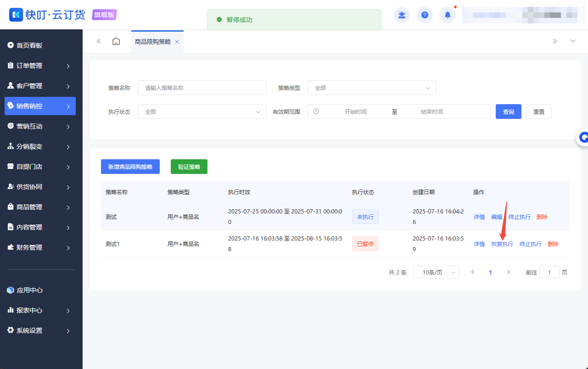588x369 pixels.
Task: Click the 验证策略 button
Action: (189, 167)
